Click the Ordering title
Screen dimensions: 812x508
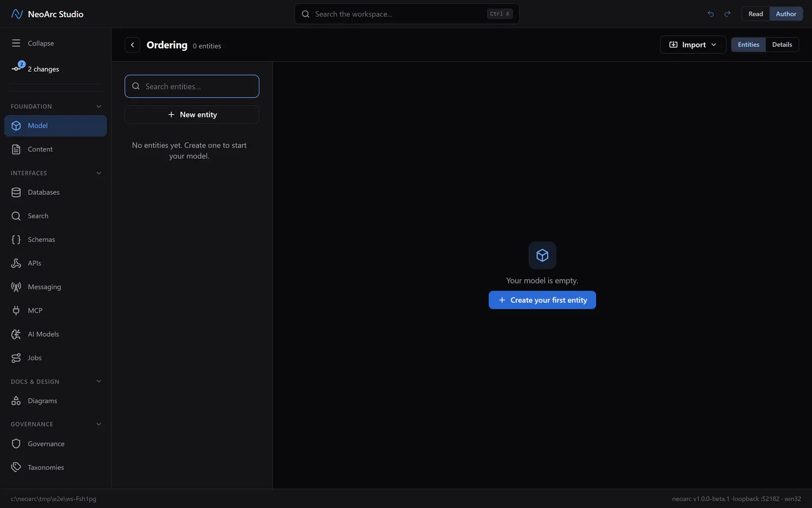click(167, 45)
